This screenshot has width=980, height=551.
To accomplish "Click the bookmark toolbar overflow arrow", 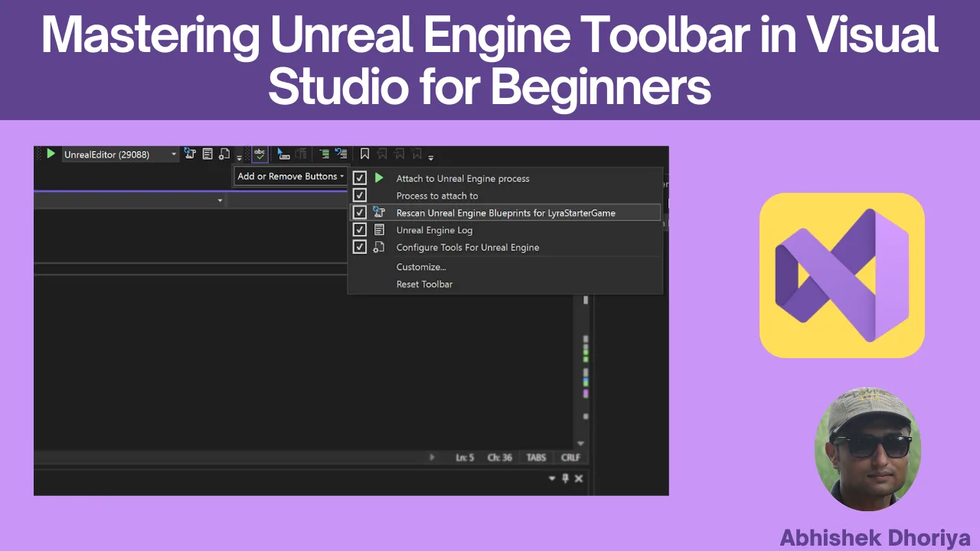I will point(431,157).
